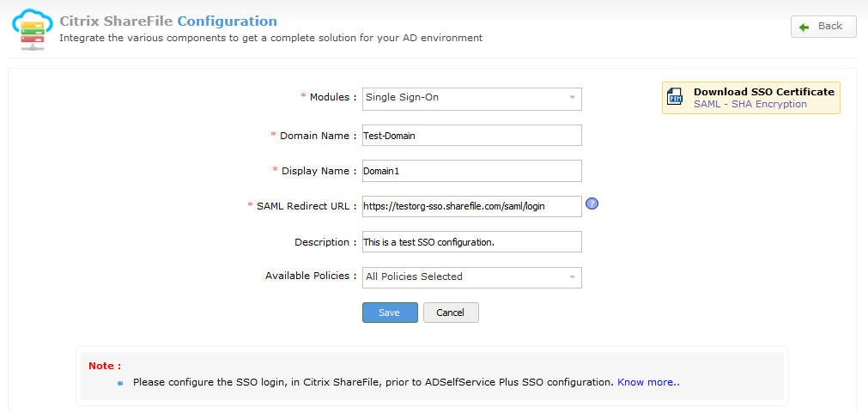Click the SAML Redirect URL label
Screen dimensions: 868x413
(305, 206)
